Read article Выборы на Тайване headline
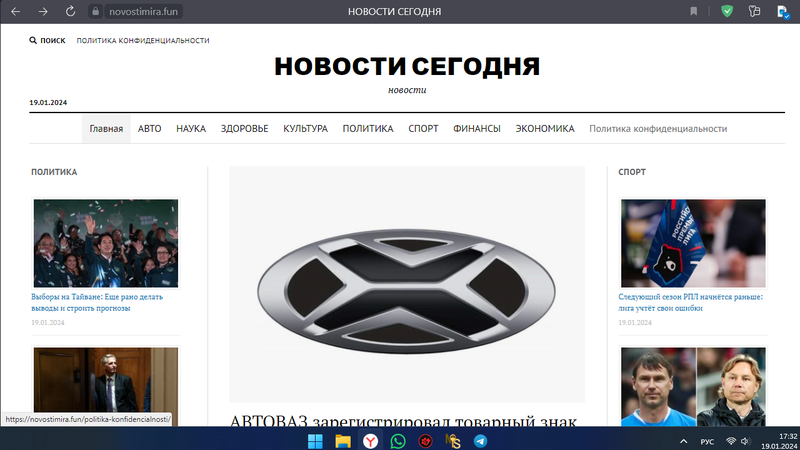Screen dimensions: 800x450 (x=97, y=302)
